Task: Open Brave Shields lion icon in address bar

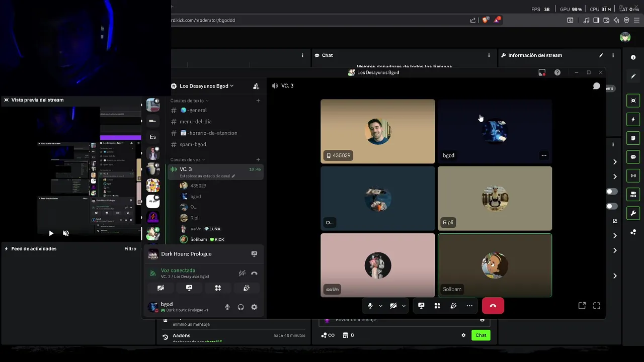Action: (486, 20)
